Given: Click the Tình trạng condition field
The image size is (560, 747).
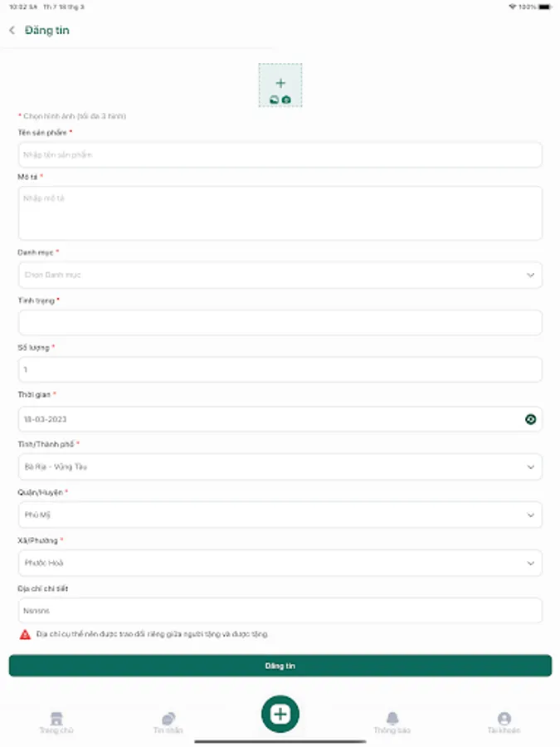Looking at the screenshot, I should [280, 323].
